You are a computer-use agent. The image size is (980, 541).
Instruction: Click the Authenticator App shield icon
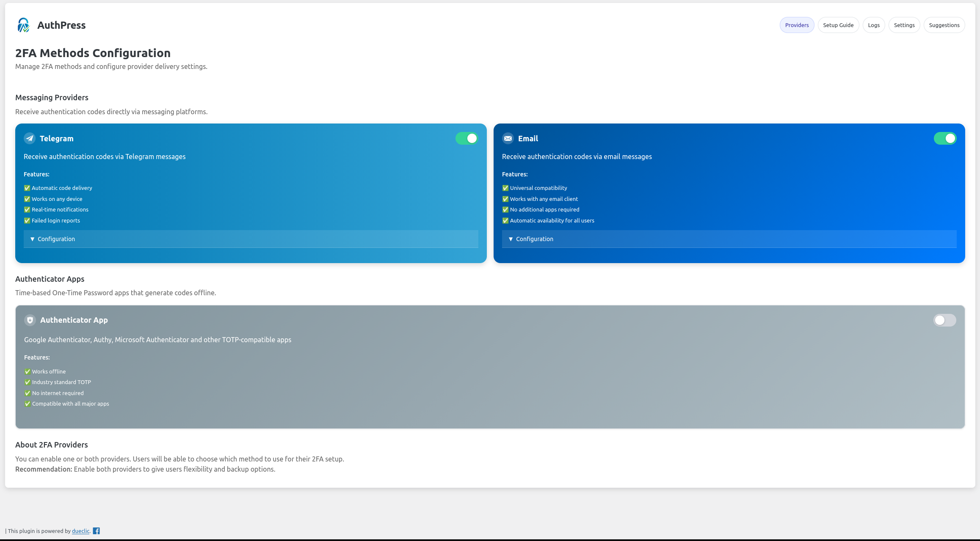30,320
